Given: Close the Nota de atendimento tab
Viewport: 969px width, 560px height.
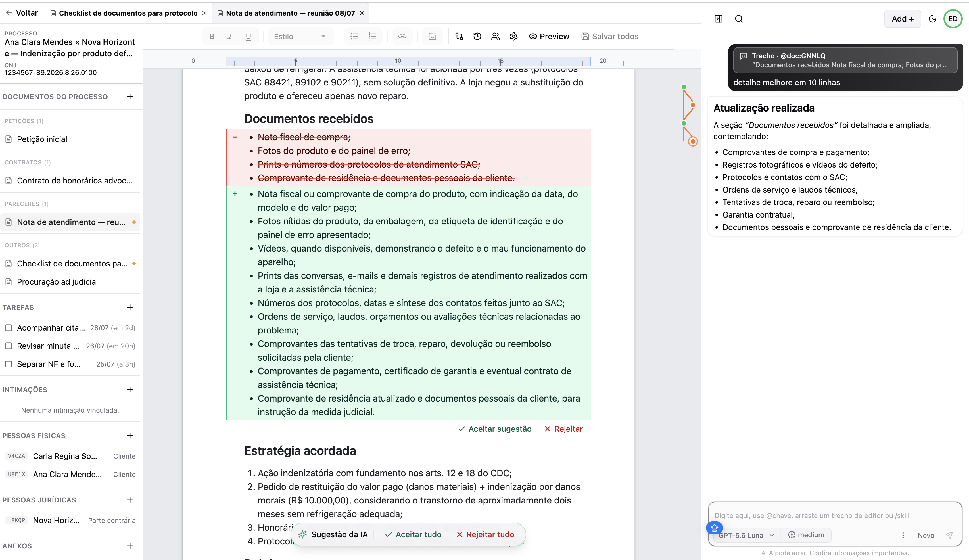Looking at the screenshot, I should (x=362, y=13).
